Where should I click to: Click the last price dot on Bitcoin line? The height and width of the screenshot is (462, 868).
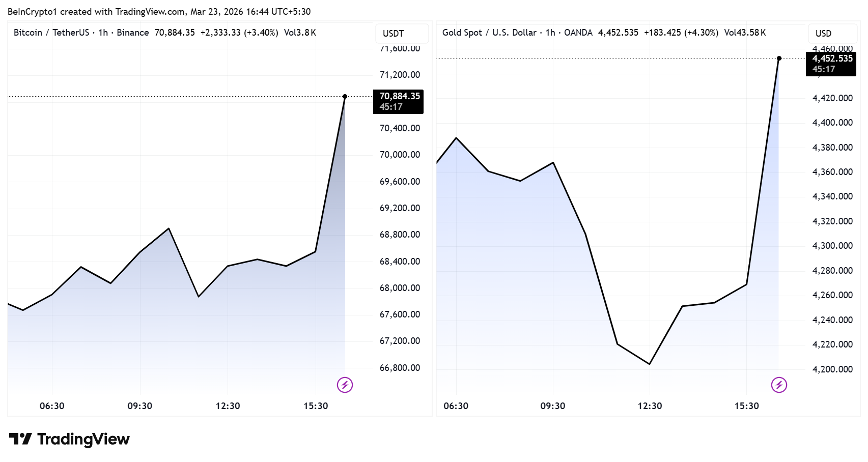coord(345,96)
